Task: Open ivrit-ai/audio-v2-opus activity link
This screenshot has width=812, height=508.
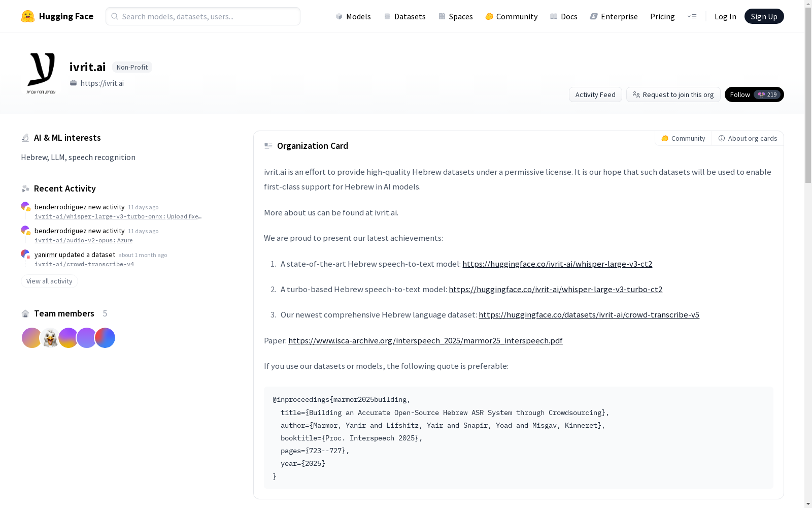Action: (x=83, y=240)
